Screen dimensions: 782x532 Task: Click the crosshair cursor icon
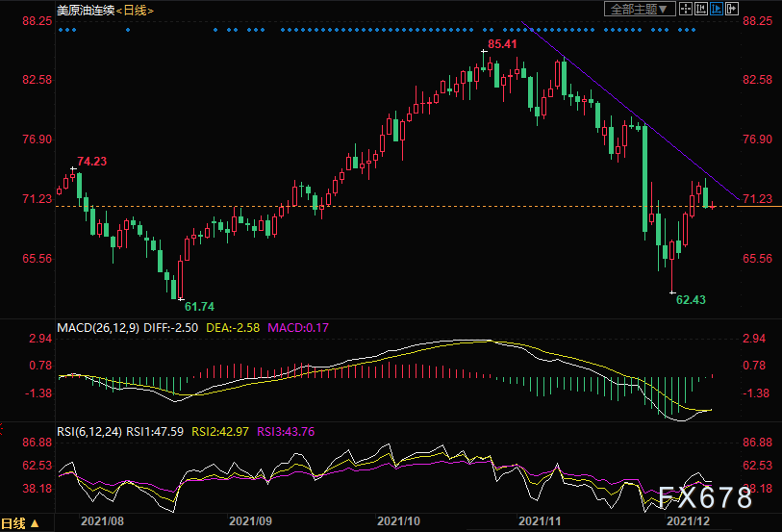tap(686, 9)
